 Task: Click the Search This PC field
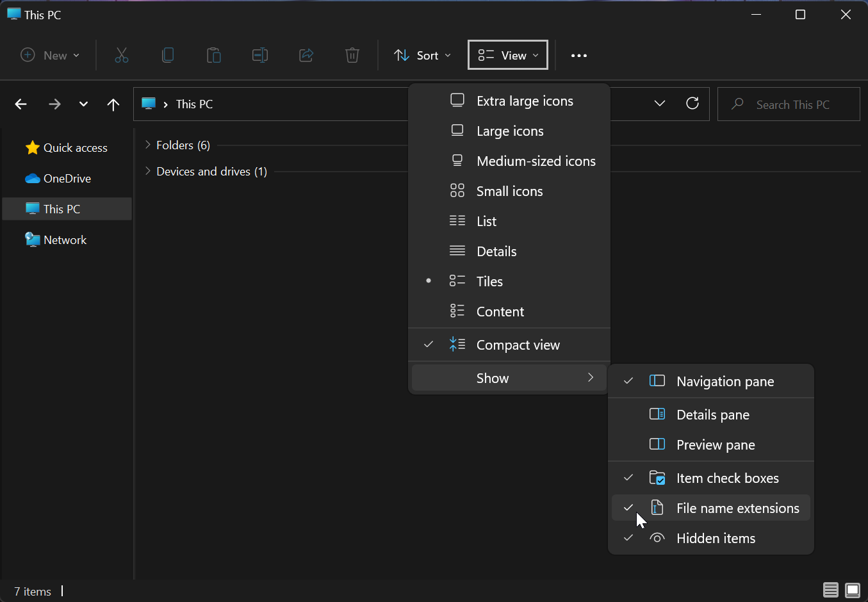[x=792, y=104]
